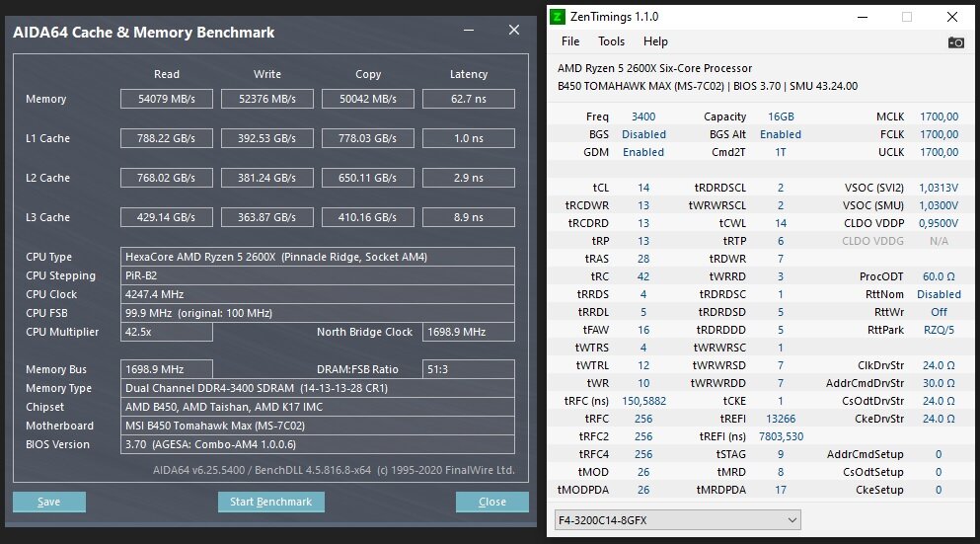The height and width of the screenshot is (544, 980).
Task: Select L2 Cache Copy 650.11 GB/s
Action: pos(367,178)
